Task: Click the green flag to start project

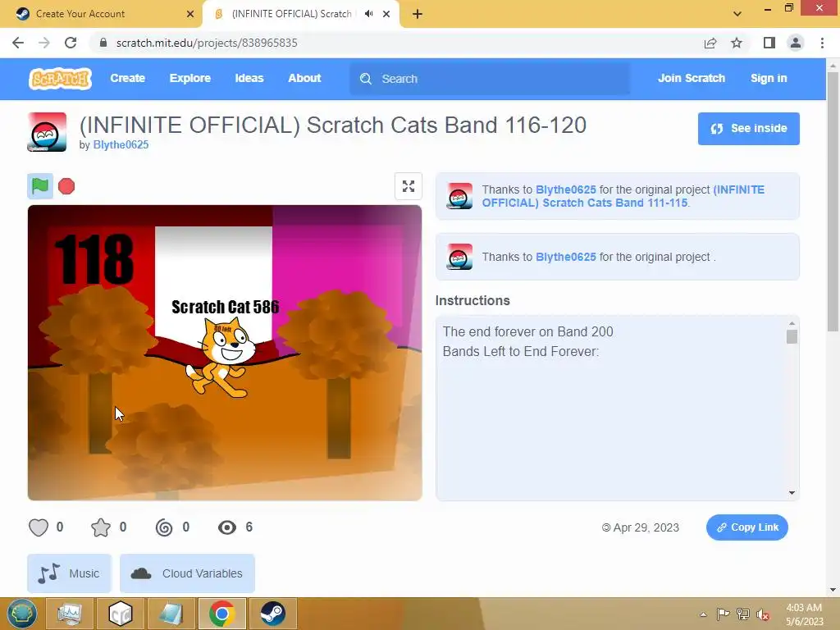Action: (40, 186)
